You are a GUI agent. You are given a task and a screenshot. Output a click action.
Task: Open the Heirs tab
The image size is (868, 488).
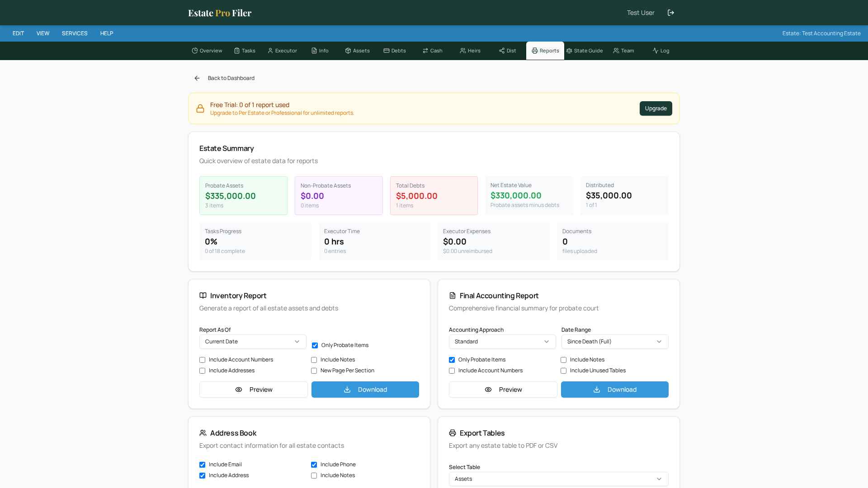pyautogui.click(x=470, y=51)
